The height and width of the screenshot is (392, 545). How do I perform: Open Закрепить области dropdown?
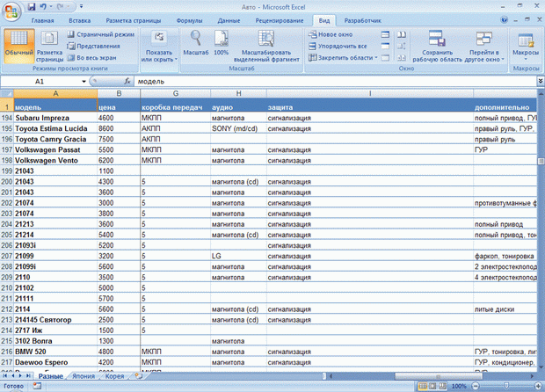click(x=343, y=58)
